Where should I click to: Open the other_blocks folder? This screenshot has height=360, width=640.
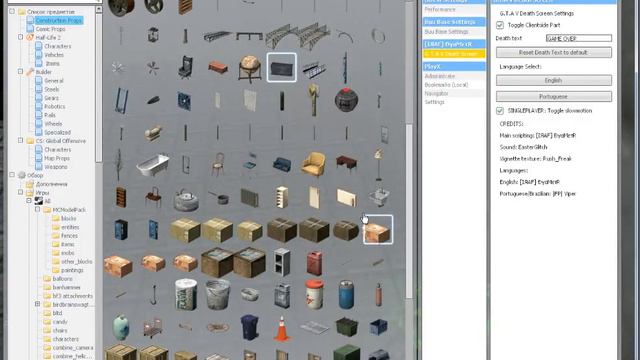click(76, 261)
